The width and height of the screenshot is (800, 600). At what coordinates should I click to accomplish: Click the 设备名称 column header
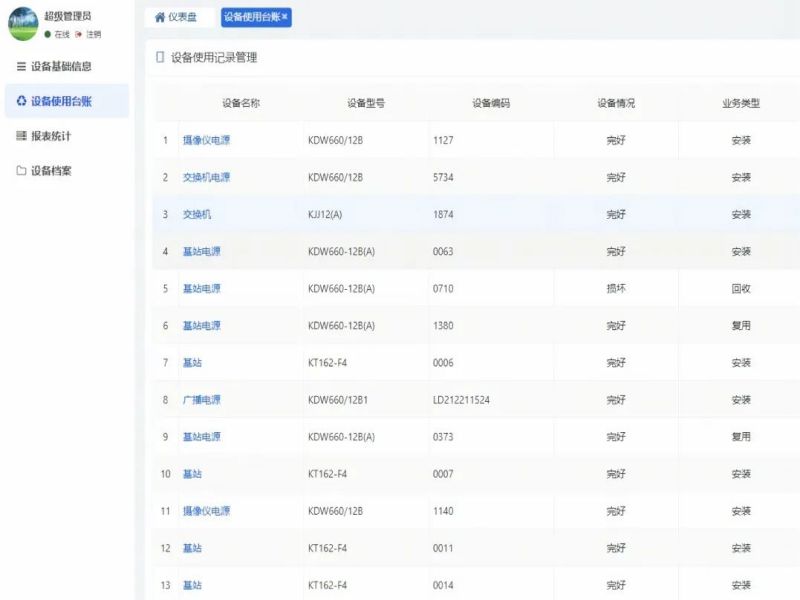point(241,103)
